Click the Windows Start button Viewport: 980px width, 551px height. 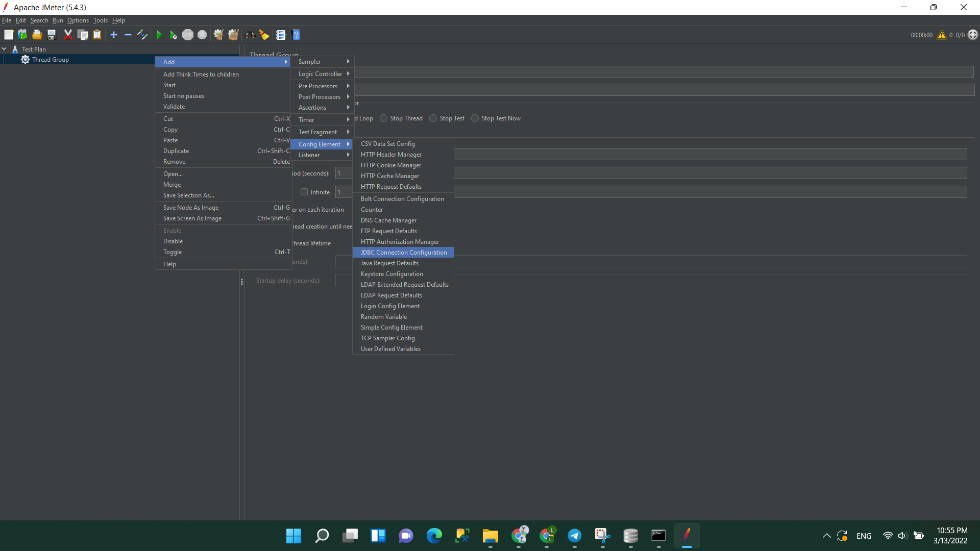coord(293,536)
